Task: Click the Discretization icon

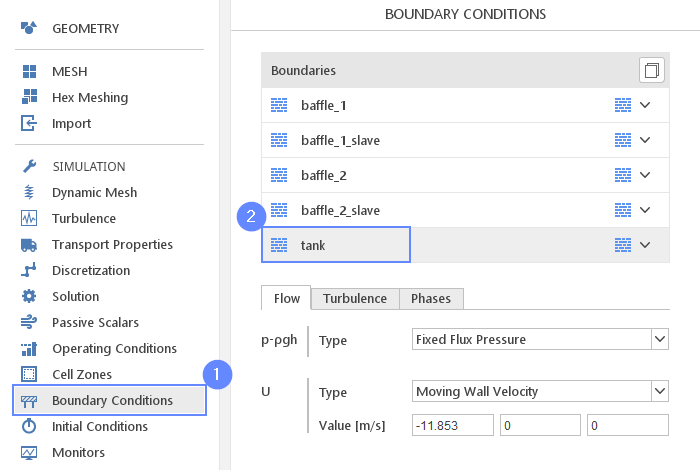Action: coord(29,270)
